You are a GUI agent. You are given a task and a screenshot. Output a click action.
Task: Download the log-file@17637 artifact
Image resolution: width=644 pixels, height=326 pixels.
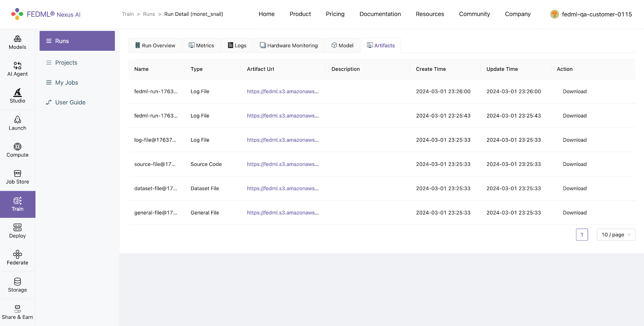tap(574, 140)
